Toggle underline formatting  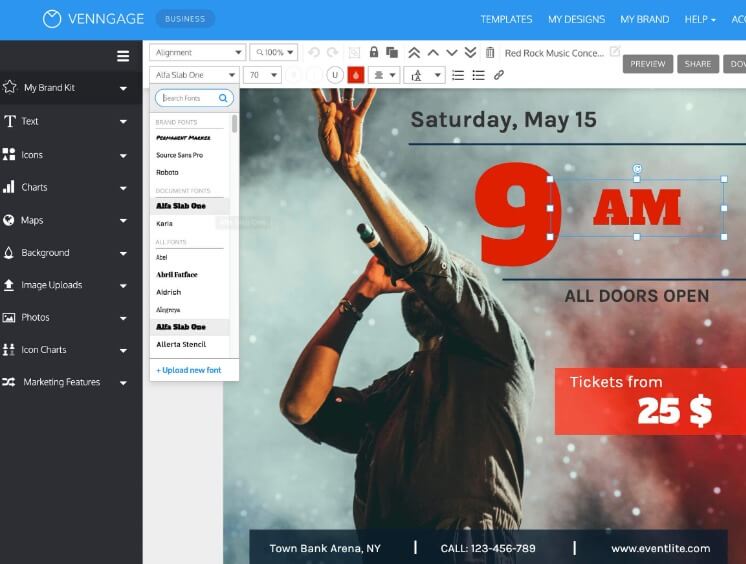pyautogui.click(x=335, y=75)
